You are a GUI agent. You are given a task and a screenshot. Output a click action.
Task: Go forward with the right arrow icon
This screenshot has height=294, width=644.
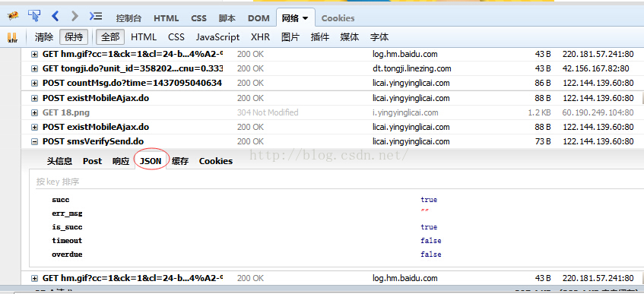pyautogui.click(x=75, y=16)
